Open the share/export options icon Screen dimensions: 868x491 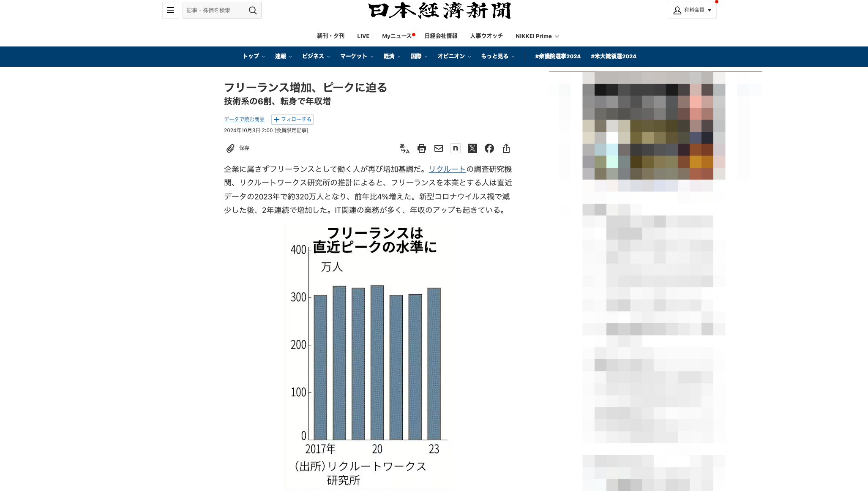click(x=506, y=148)
